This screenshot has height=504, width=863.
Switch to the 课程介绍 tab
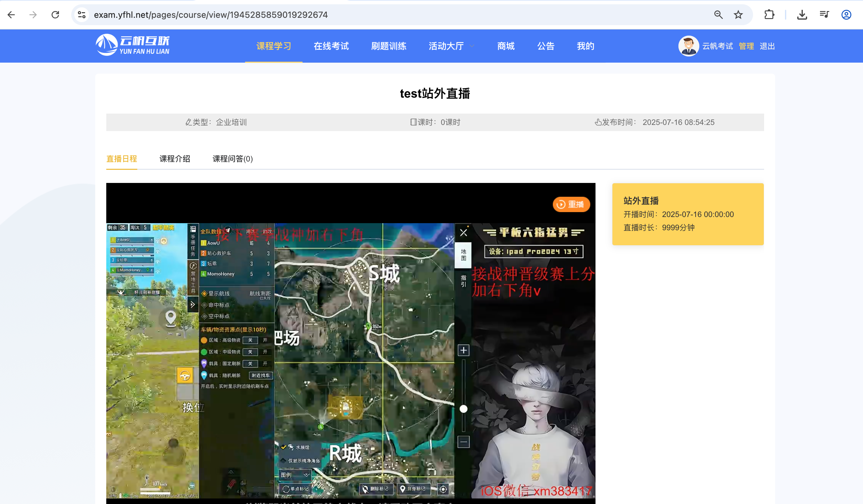(x=175, y=159)
